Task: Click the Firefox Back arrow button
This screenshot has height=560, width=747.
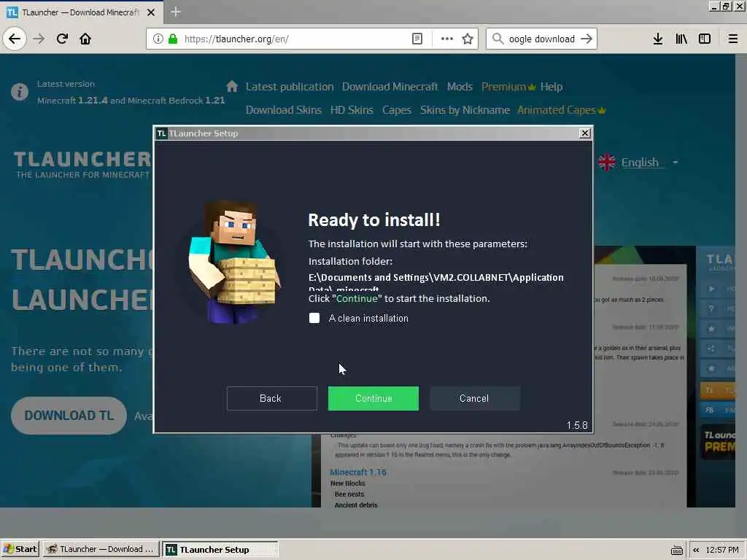Action: tap(15, 39)
